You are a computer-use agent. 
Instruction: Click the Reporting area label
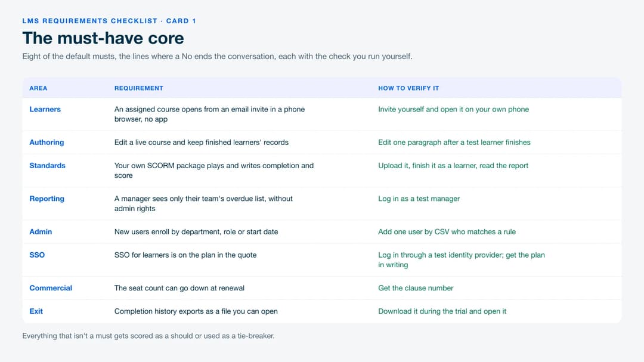click(x=47, y=199)
